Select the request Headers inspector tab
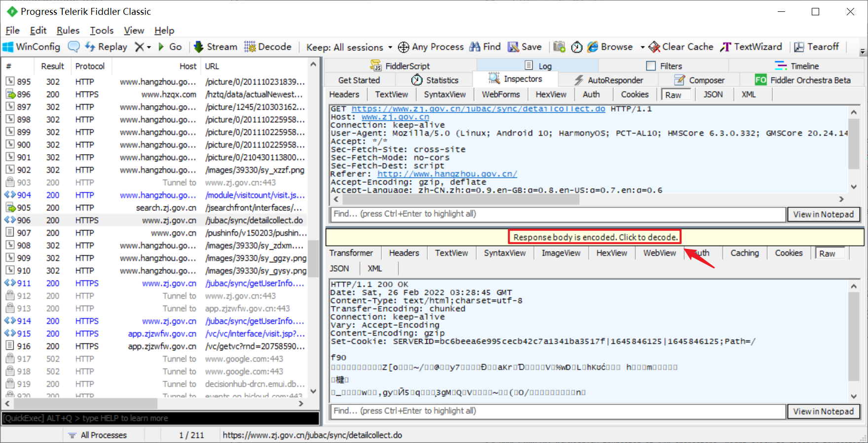The height and width of the screenshot is (443, 868). 344,94
